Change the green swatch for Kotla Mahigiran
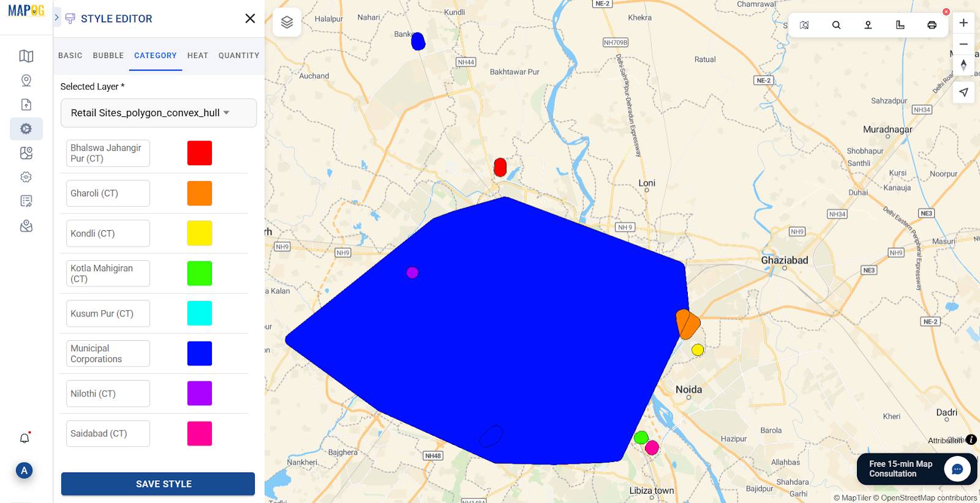The width and height of the screenshot is (980, 503). pos(200,274)
